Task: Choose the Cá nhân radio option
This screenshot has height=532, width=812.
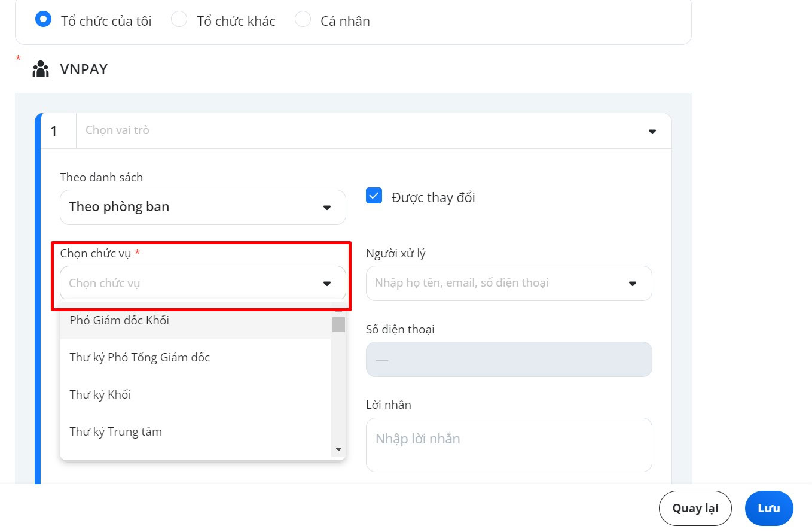Action: tap(303, 19)
